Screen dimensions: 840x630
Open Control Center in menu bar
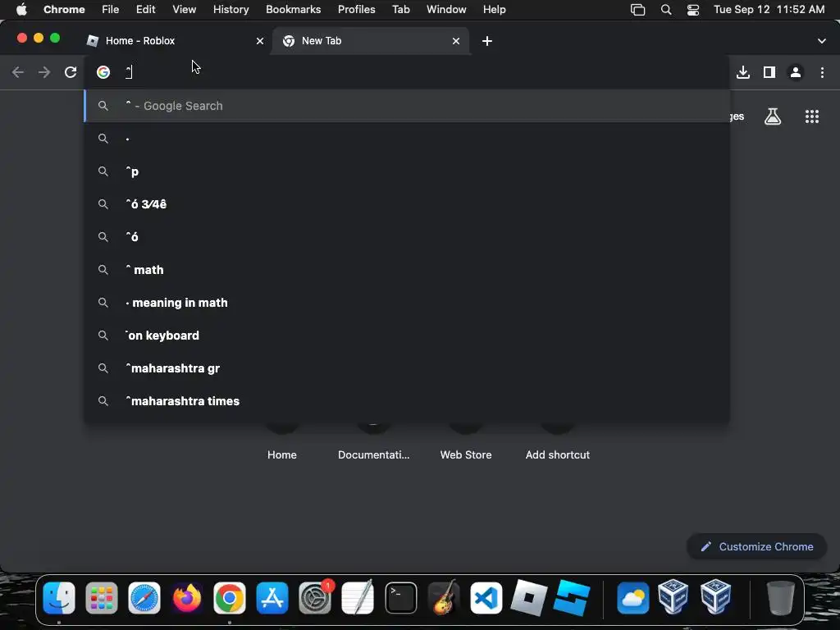[x=692, y=10]
